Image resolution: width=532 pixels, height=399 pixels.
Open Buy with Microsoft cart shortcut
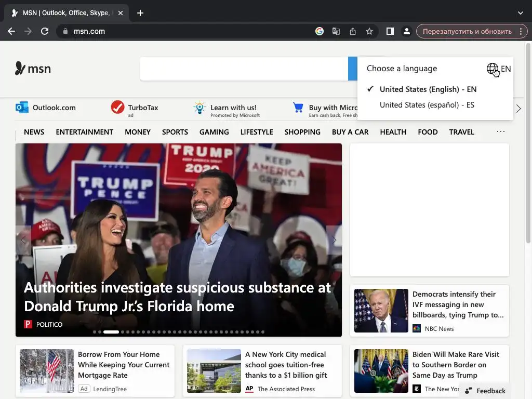[x=325, y=109]
